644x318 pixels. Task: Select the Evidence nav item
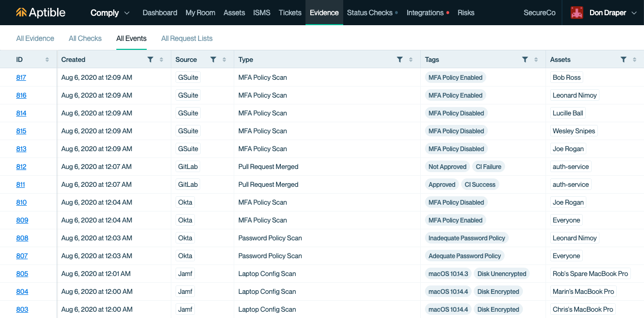coord(324,13)
